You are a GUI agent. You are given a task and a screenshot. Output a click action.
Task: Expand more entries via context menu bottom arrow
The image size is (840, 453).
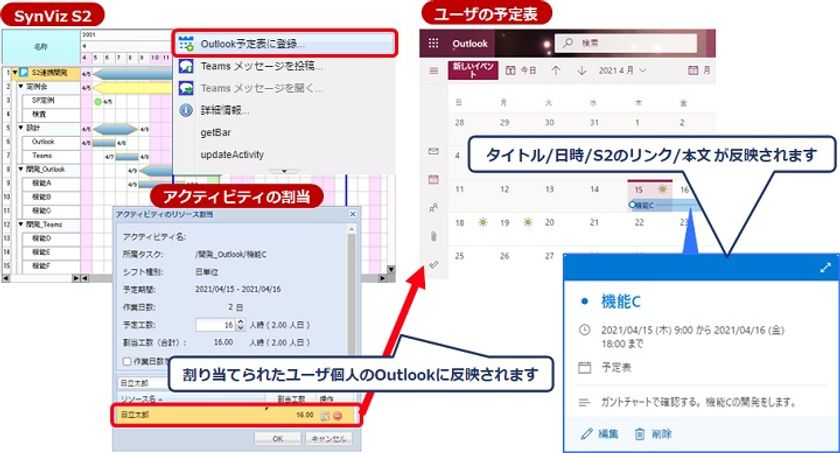284,171
